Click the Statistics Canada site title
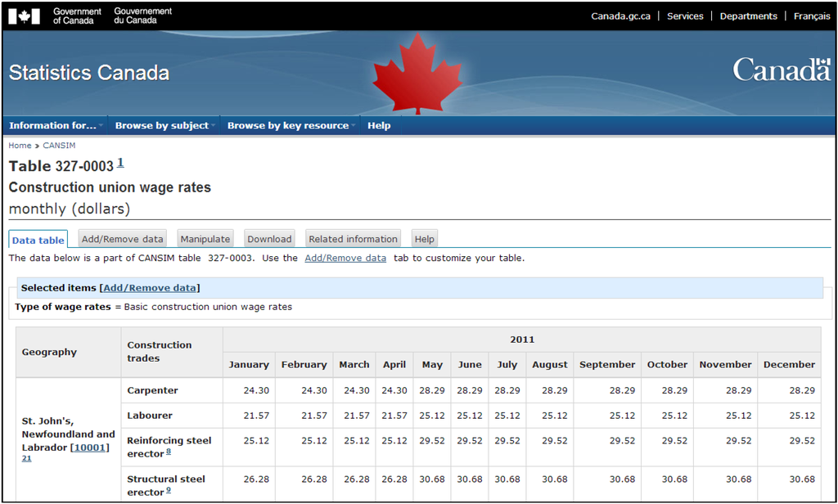This screenshot has width=838, height=504. (x=89, y=73)
